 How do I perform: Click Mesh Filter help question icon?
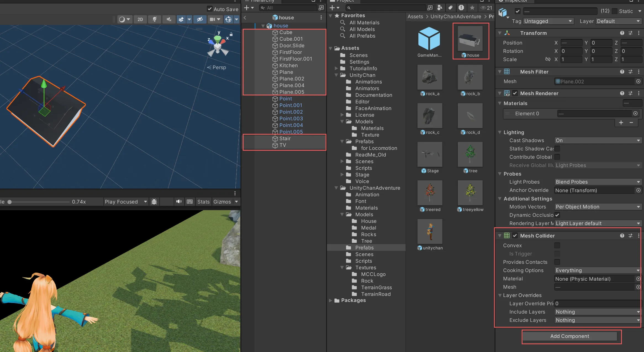[622, 72]
